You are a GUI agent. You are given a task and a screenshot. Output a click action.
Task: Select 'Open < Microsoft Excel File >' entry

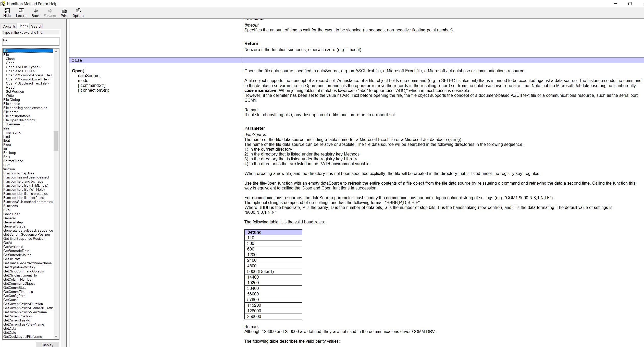tap(28, 79)
